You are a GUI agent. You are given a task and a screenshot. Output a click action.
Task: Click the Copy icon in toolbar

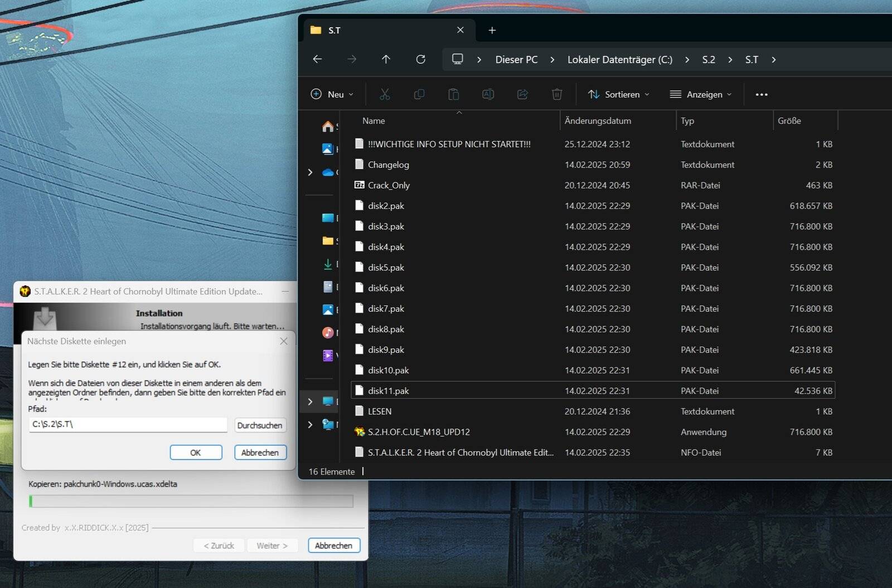(x=419, y=94)
